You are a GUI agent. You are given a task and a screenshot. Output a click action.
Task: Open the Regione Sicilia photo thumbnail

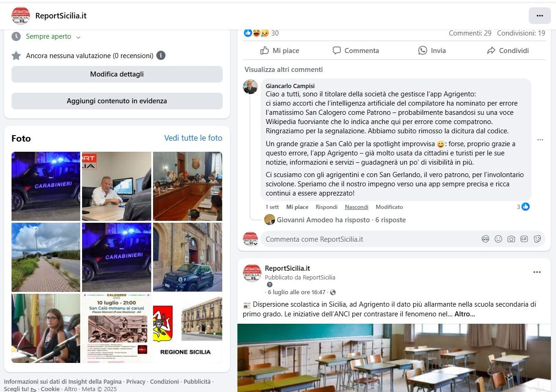tap(188, 328)
